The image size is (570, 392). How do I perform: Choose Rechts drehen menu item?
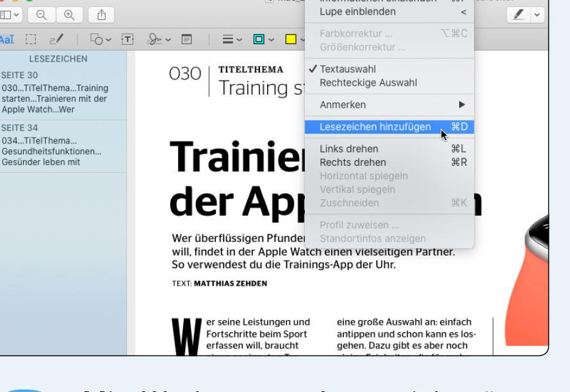click(389, 163)
